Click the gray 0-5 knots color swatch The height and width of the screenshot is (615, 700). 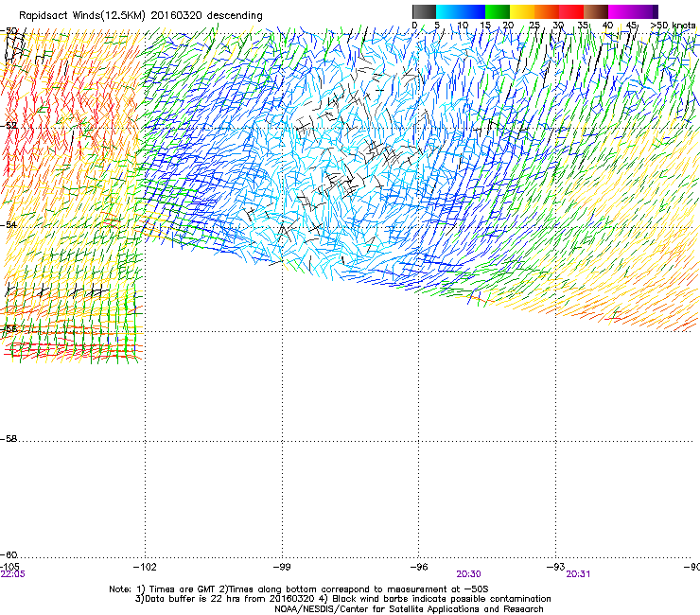click(x=424, y=11)
